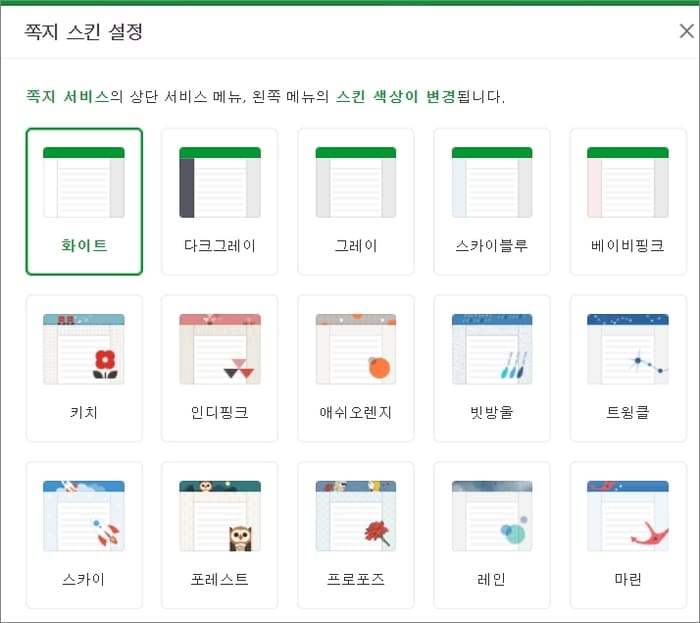Choose the 다크그레이 skin thumbnail
The height and width of the screenshot is (623, 700).
coord(220,182)
